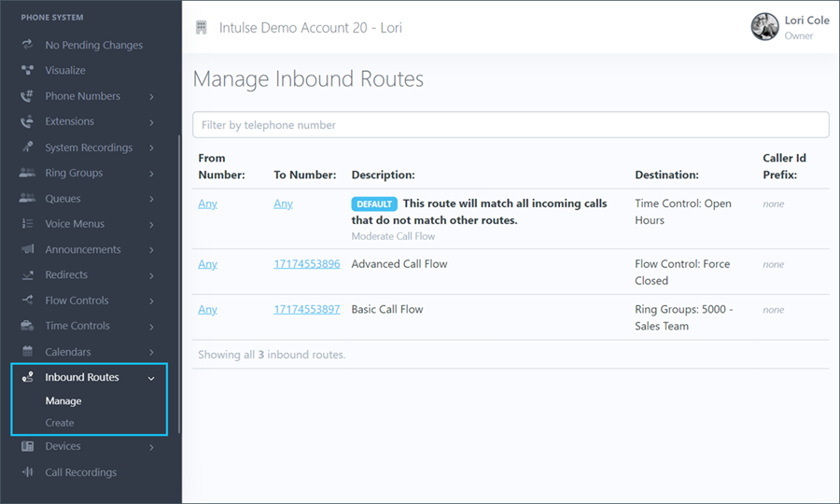Click the Ring Groups people icon
The width and height of the screenshot is (840, 504).
click(27, 173)
